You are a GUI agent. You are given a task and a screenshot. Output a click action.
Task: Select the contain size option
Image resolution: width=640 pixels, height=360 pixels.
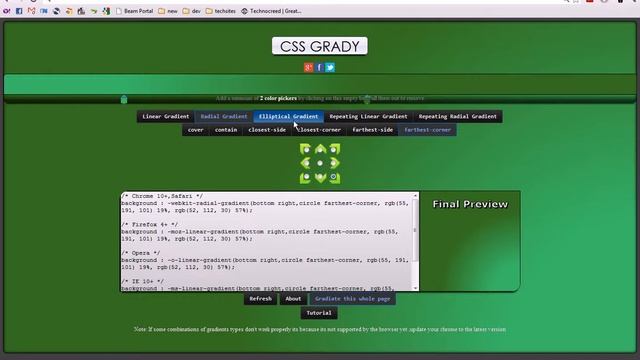226,130
